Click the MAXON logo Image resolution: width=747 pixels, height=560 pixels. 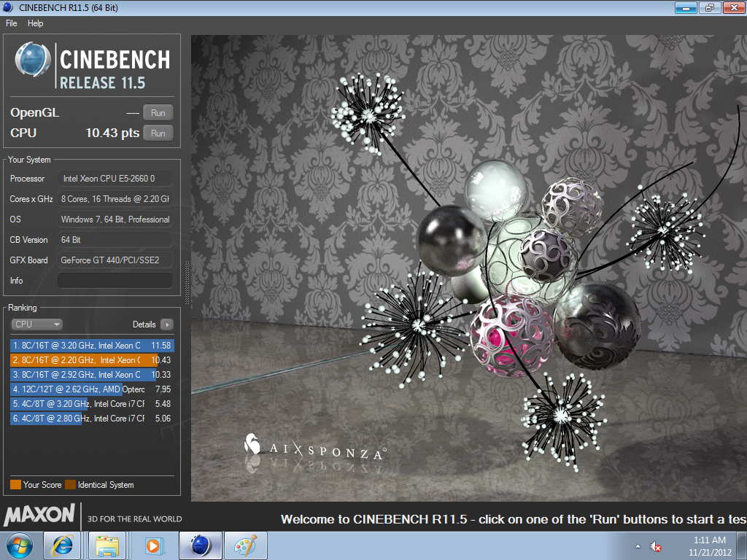pos(39,516)
